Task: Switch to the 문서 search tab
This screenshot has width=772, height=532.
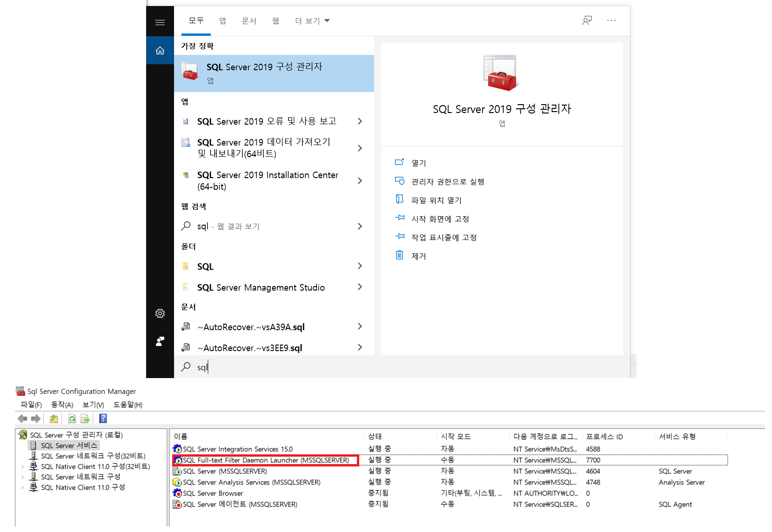Action: pyautogui.click(x=249, y=20)
